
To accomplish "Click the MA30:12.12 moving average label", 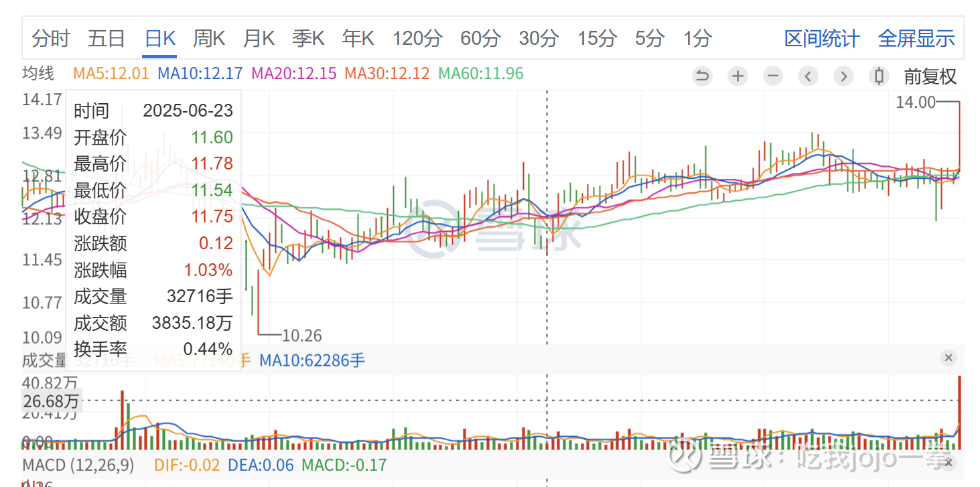I will tap(387, 74).
